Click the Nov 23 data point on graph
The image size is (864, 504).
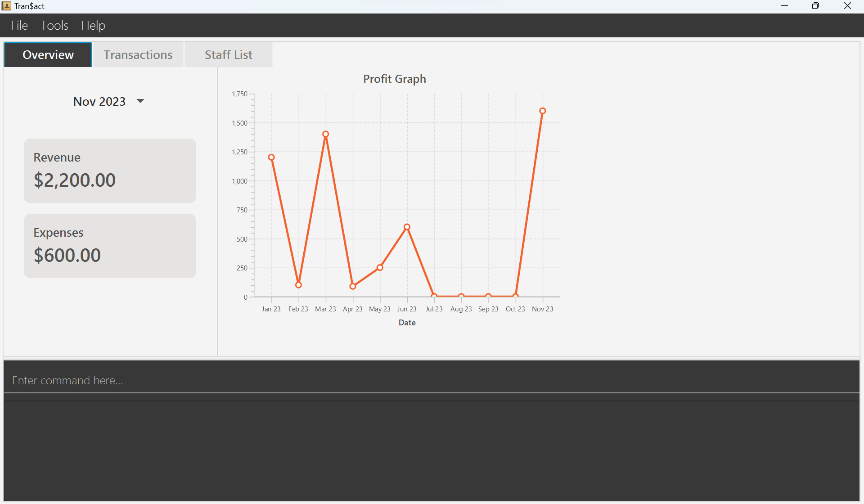click(542, 111)
